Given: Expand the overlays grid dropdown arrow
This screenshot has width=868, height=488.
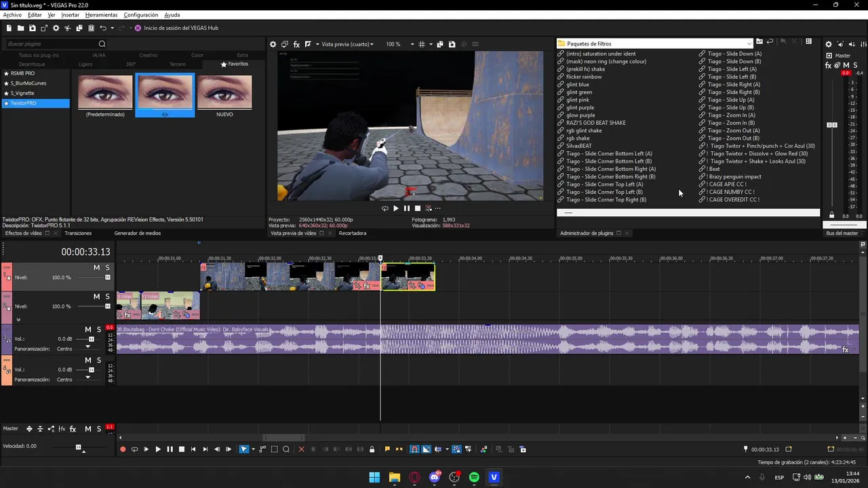Looking at the screenshot, I should (431, 44).
